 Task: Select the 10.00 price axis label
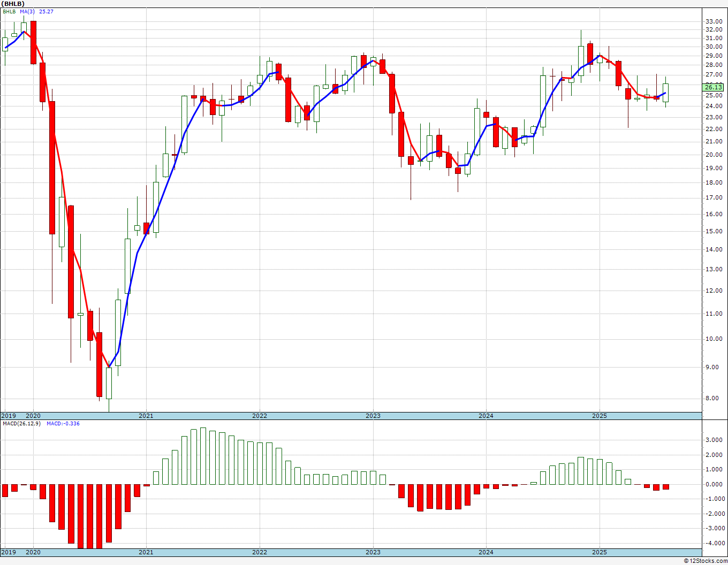coord(714,339)
